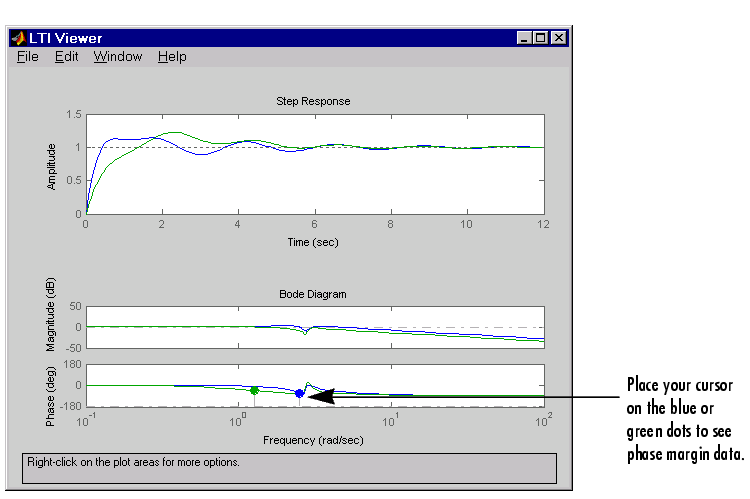
Task: Maximize the LTI Viewer window
Action: coord(540,38)
